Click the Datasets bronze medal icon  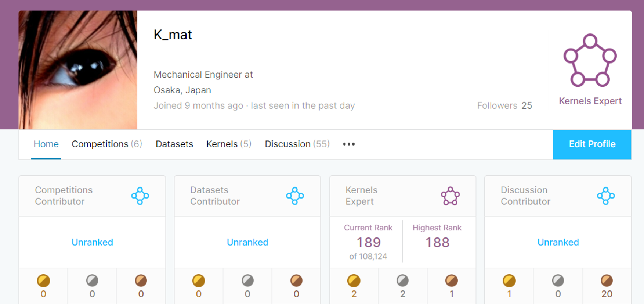point(296,281)
